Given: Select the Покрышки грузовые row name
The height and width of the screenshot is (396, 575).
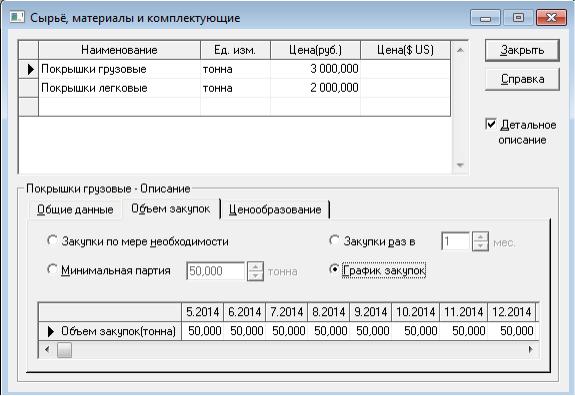Looking at the screenshot, I should point(120,69).
